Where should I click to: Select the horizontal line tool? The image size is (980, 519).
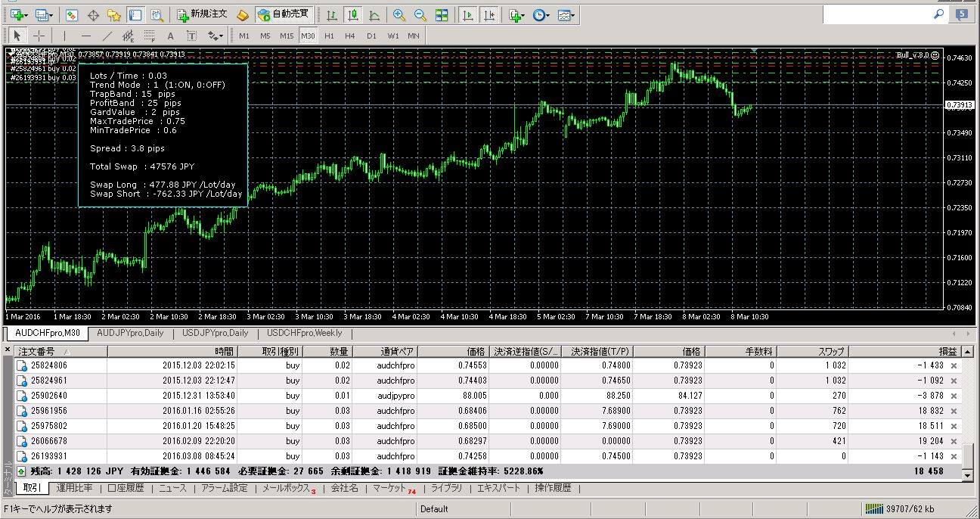(x=85, y=36)
